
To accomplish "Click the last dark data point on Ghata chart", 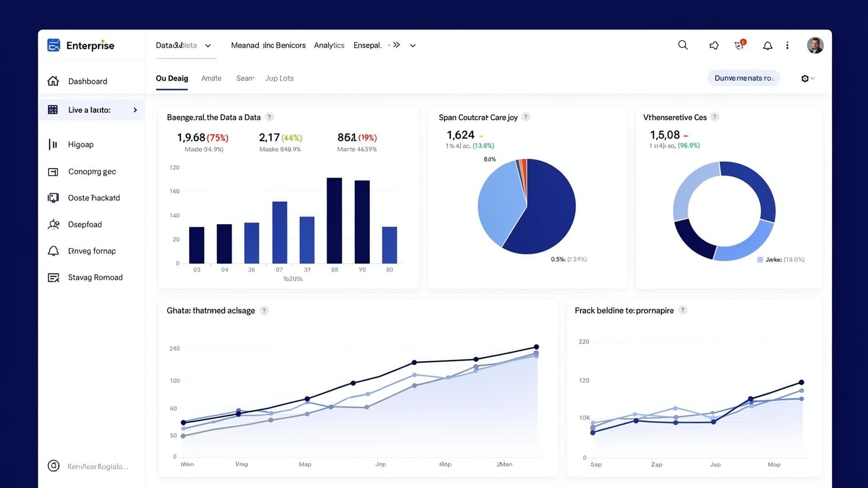I will tap(536, 347).
